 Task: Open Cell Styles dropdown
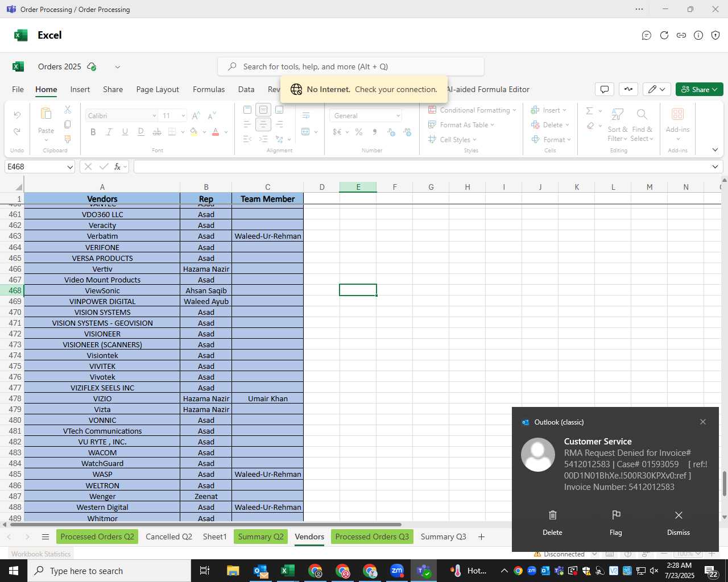point(453,140)
